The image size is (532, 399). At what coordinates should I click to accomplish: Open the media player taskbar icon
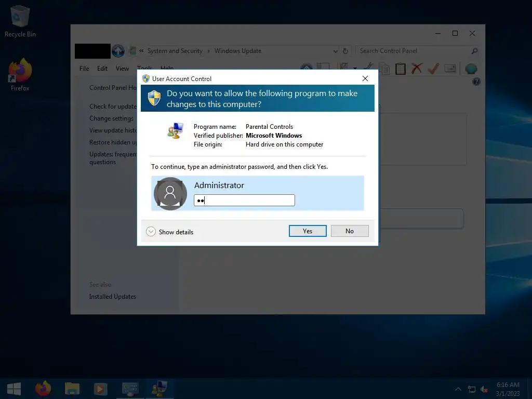tap(101, 389)
